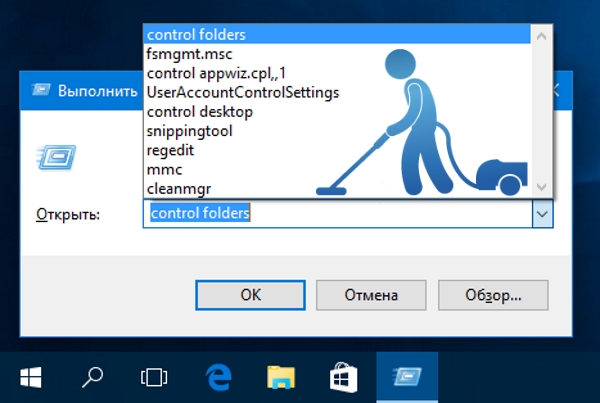Open File Explorer from taskbar
Screen dimensions: 600x403
coord(281,377)
